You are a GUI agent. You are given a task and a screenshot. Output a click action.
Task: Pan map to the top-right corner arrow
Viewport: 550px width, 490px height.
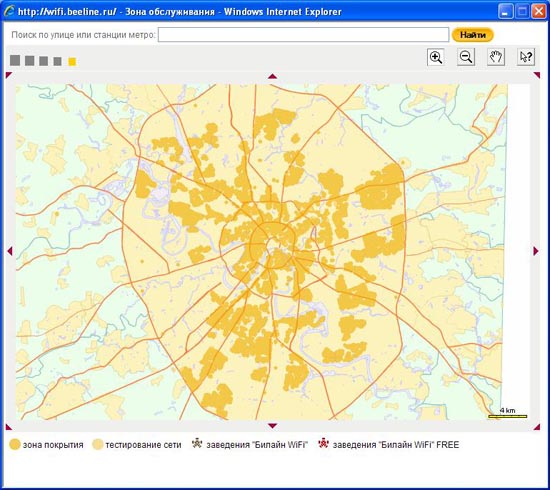[x=537, y=75]
